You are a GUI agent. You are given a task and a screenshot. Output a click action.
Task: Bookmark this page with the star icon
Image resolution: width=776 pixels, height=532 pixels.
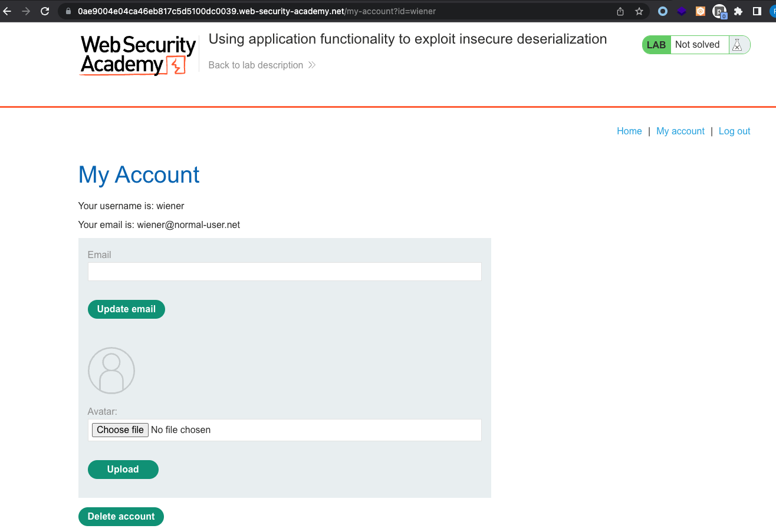point(639,11)
